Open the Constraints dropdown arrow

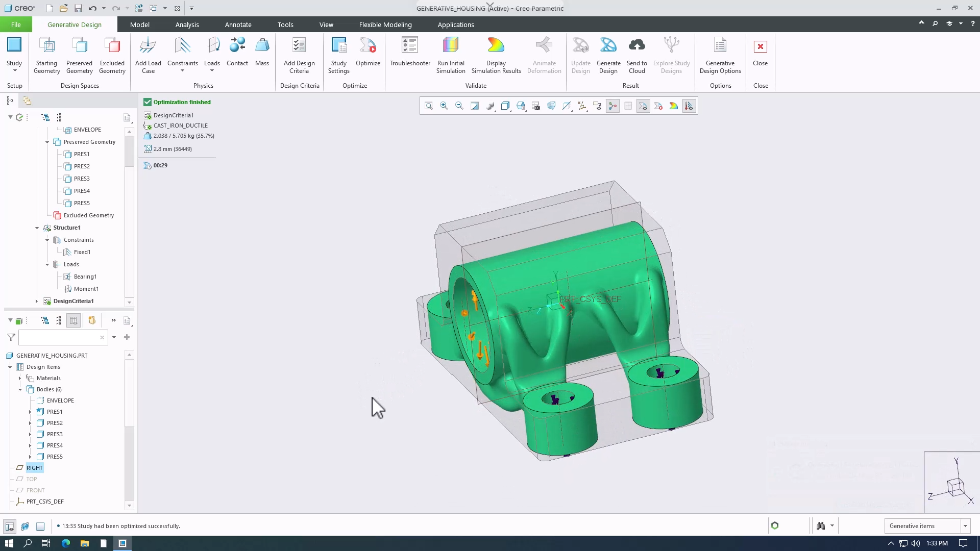coord(182,71)
